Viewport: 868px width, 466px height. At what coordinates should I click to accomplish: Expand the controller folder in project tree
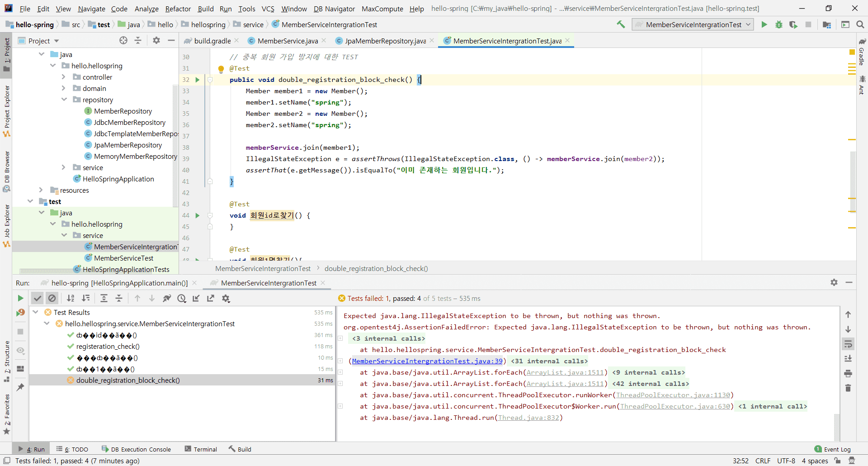(x=64, y=77)
